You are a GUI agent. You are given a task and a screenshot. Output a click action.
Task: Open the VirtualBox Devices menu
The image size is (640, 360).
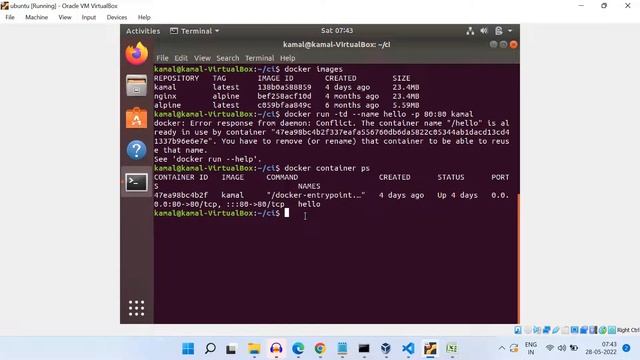pyautogui.click(x=117, y=17)
